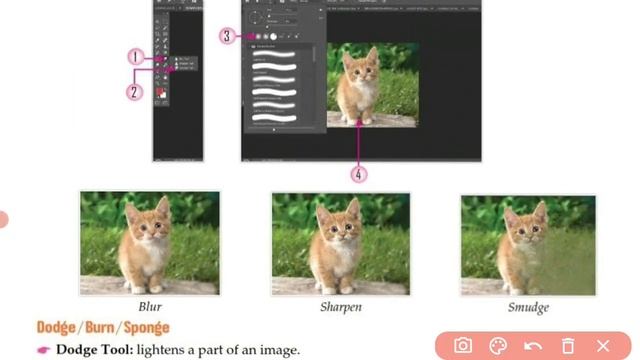
Task: Click the text "lightens a part of an image."
Action: pyautogui.click(x=218, y=350)
